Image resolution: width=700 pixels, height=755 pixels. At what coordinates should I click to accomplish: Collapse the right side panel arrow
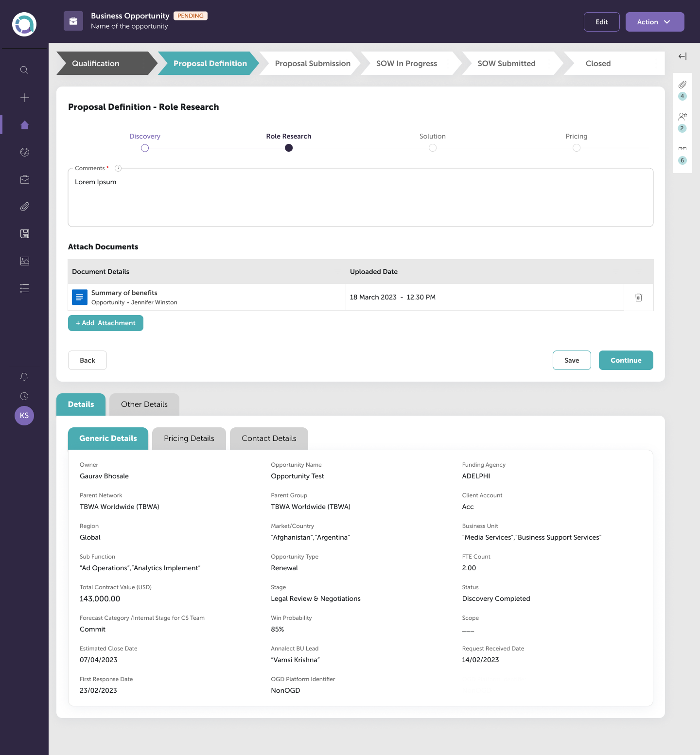[x=682, y=56]
